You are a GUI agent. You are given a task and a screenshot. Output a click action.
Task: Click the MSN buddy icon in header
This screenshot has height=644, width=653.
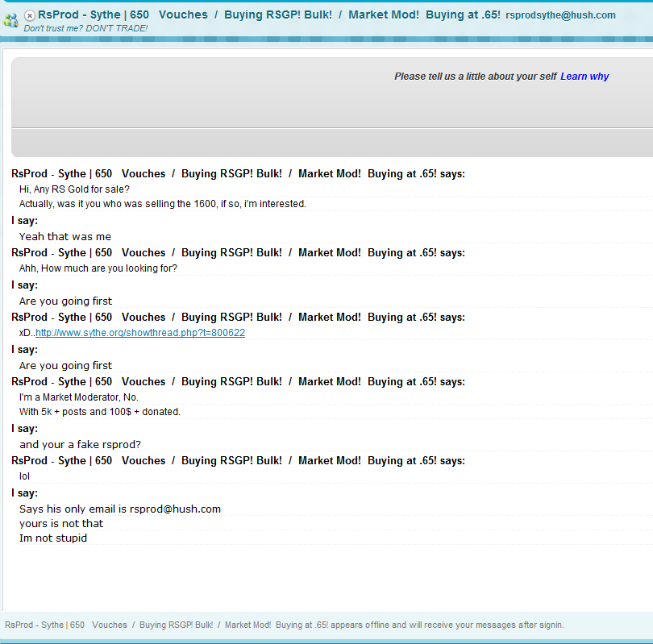[10, 19]
